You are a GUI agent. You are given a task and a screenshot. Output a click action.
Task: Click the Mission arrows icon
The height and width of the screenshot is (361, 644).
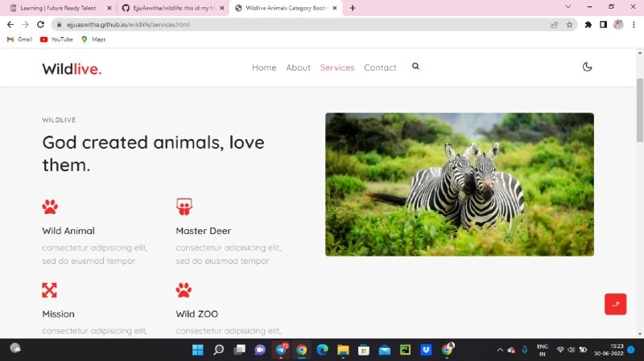pyautogui.click(x=49, y=290)
